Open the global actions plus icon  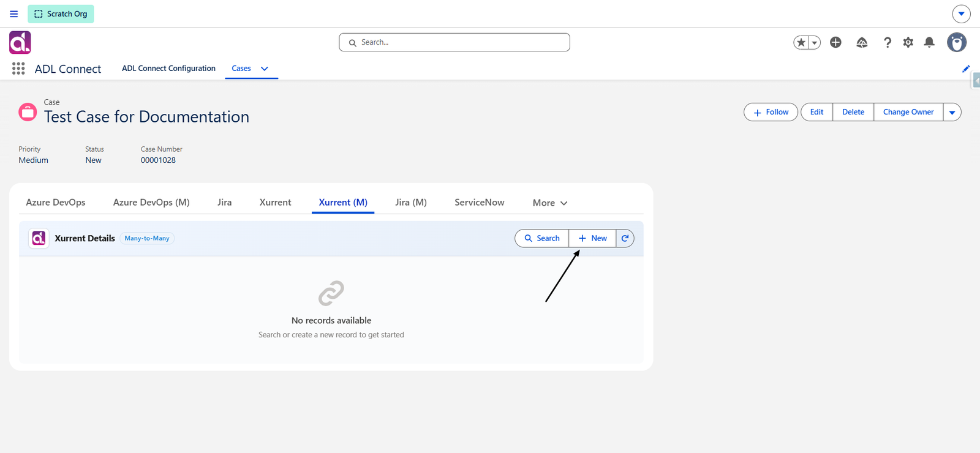pyautogui.click(x=835, y=42)
